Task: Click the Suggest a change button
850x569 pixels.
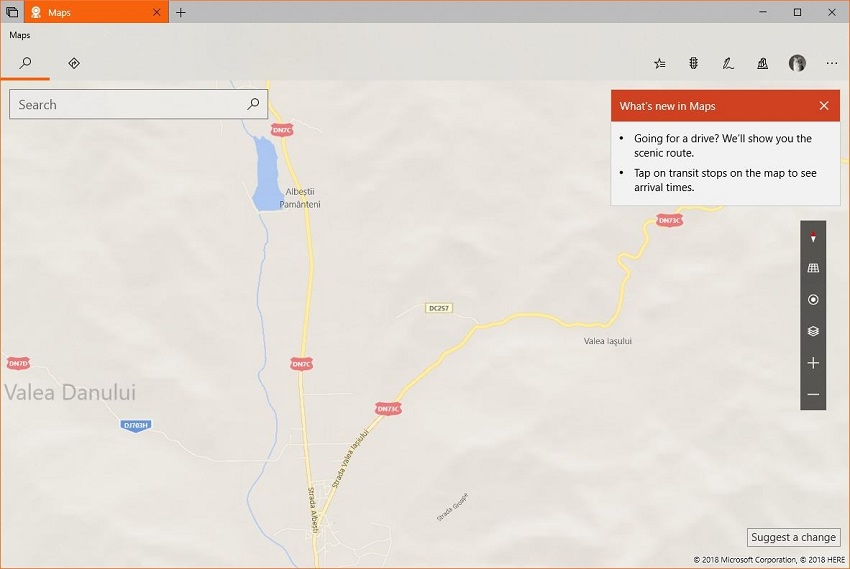Action: 793,537
